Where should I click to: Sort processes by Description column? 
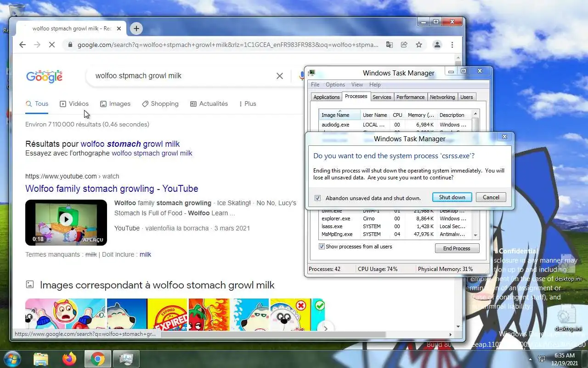[454, 115]
